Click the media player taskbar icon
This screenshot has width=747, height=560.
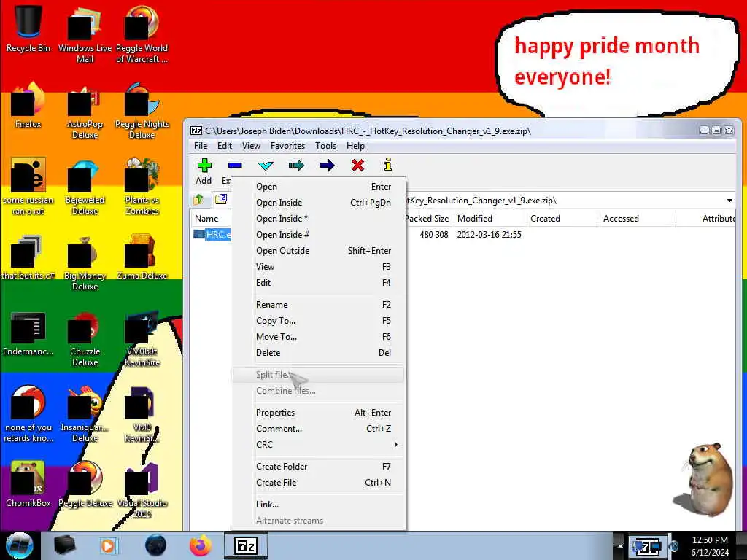pos(109,545)
